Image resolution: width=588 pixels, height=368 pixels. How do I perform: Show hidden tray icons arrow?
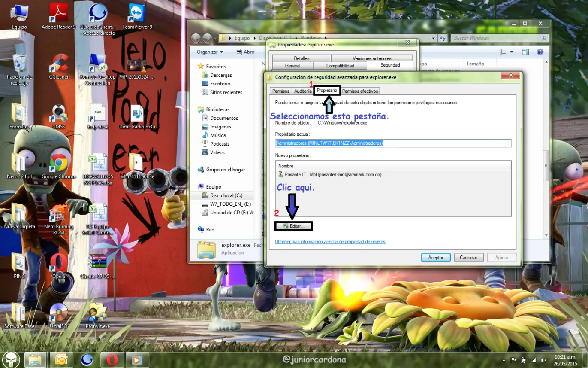coord(504,360)
